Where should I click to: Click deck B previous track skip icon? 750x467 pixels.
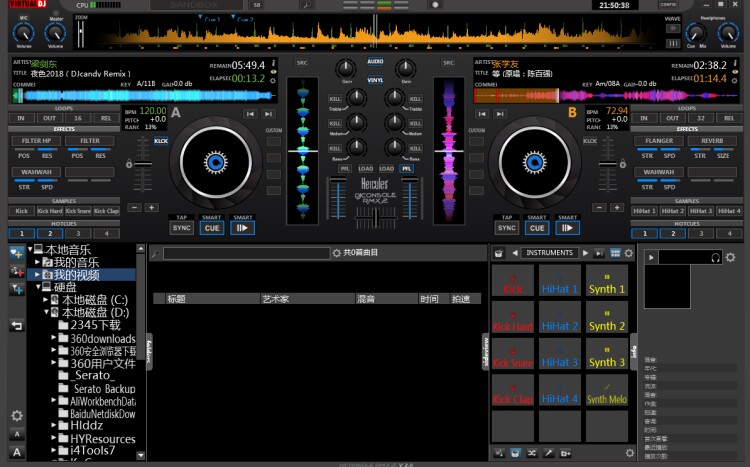click(x=482, y=114)
